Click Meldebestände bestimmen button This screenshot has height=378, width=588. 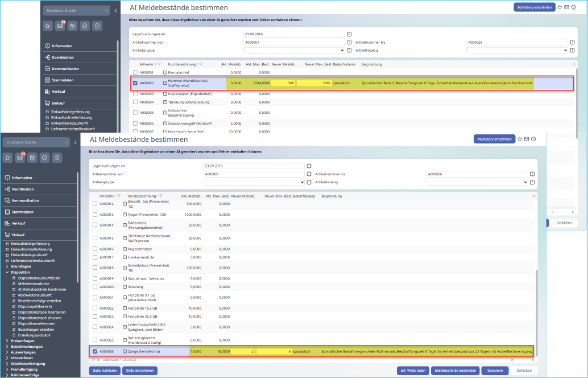[x=456, y=371]
